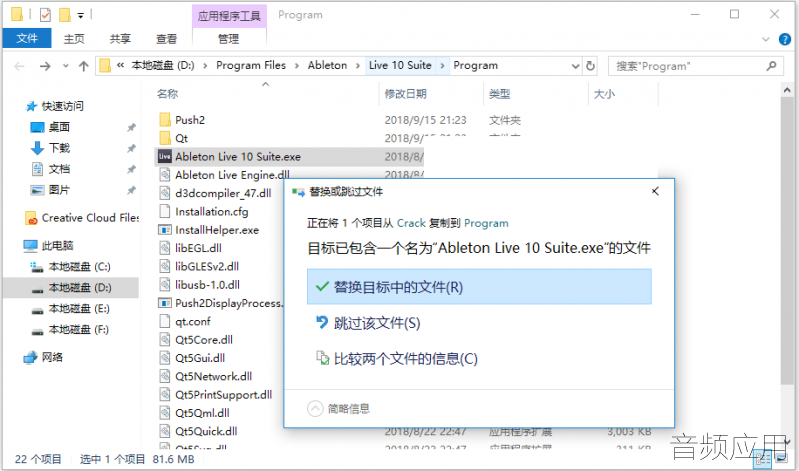Sort by 类型 column header
The image size is (799, 471).
(499, 94)
